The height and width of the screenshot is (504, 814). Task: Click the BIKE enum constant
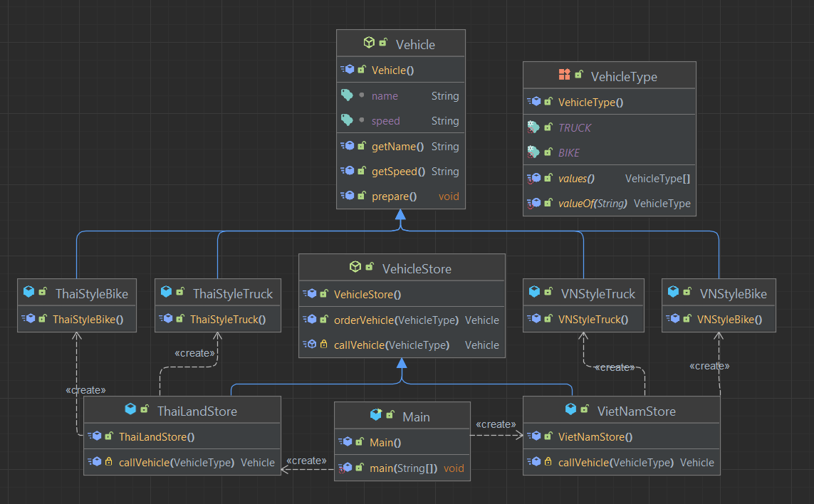[x=569, y=152]
